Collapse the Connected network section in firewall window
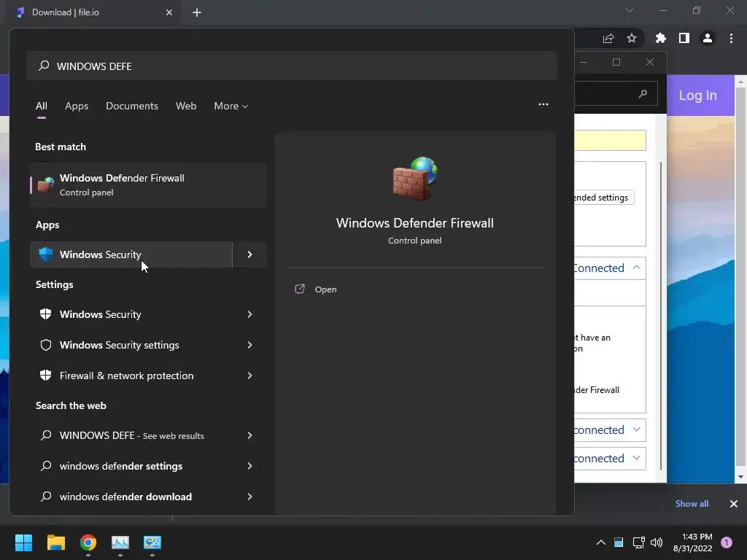This screenshot has height=560, width=747. (636, 267)
